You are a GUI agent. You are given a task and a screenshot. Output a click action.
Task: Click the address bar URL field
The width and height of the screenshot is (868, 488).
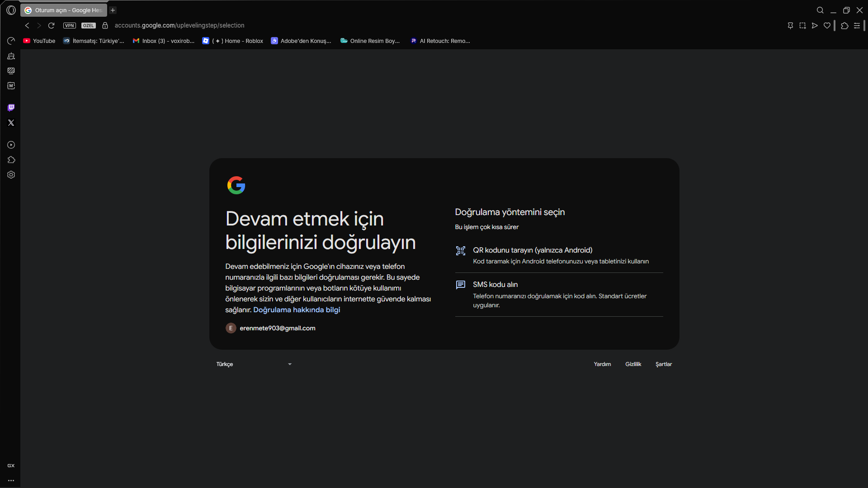(x=179, y=25)
